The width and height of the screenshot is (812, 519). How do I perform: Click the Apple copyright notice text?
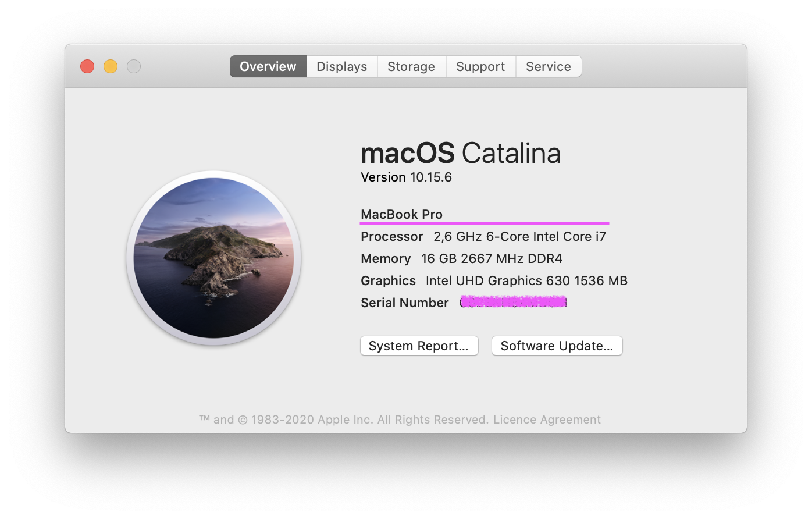click(x=343, y=419)
